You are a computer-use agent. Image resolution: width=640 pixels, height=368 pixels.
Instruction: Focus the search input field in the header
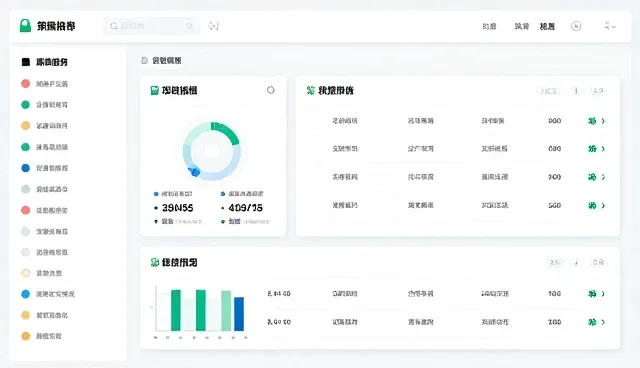151,26
